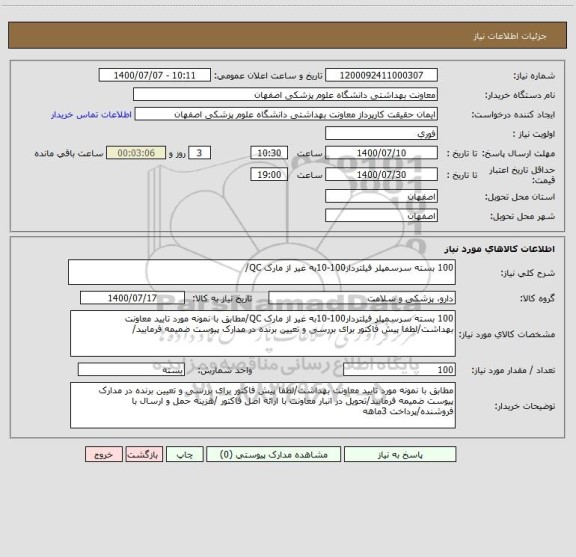The width and height of the screenshot is (576, 557).
Task: Click the priority field فوری
Action: 381,133
